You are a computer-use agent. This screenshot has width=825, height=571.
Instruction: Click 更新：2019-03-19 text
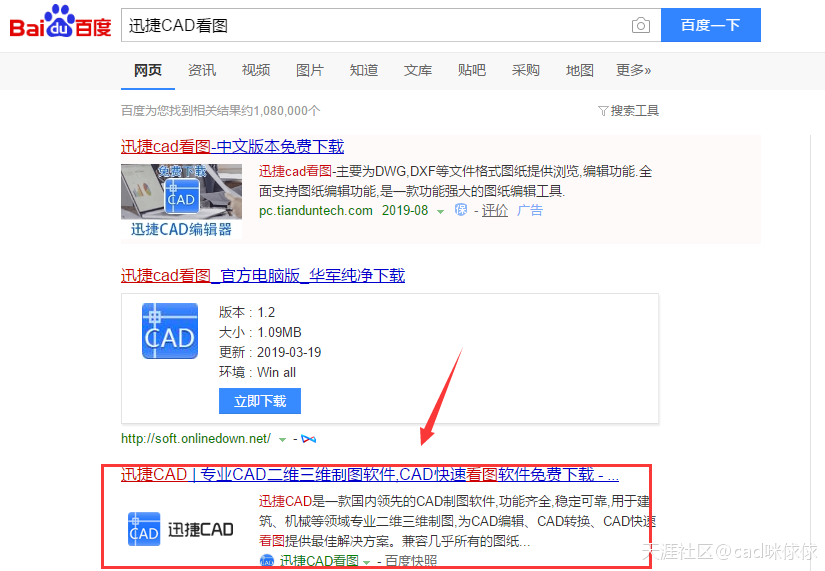[x=270, y=353]
